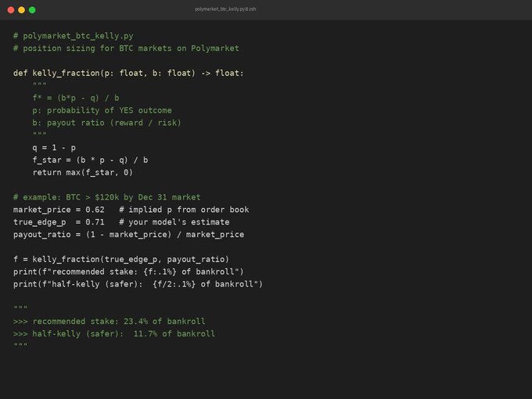
Task: Click the window title polymarket_btc_kelly.py
Action: (x=225, y=9)
